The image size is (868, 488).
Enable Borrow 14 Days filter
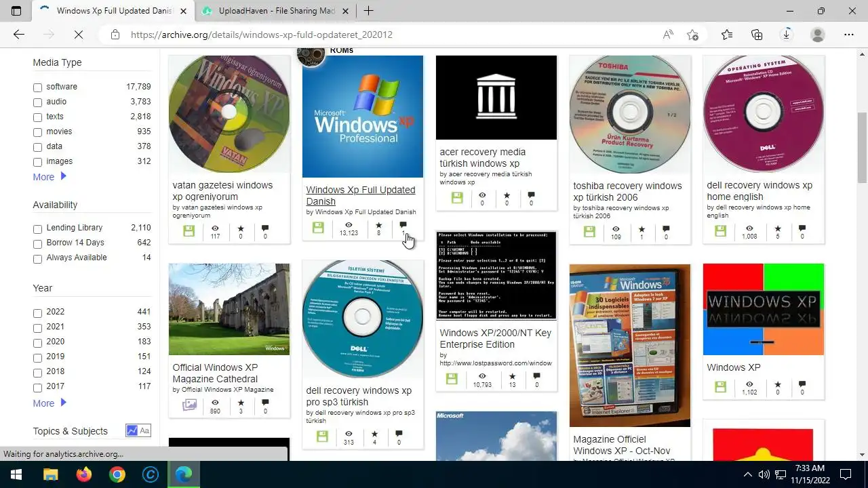coord(37,243)
